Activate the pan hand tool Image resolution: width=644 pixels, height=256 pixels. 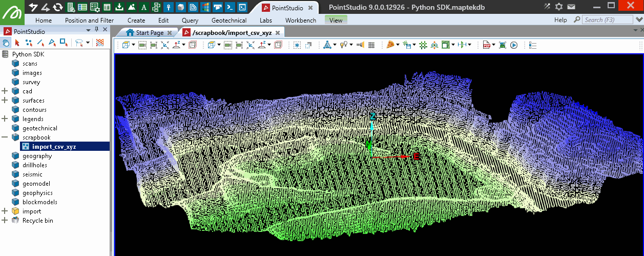6,43
